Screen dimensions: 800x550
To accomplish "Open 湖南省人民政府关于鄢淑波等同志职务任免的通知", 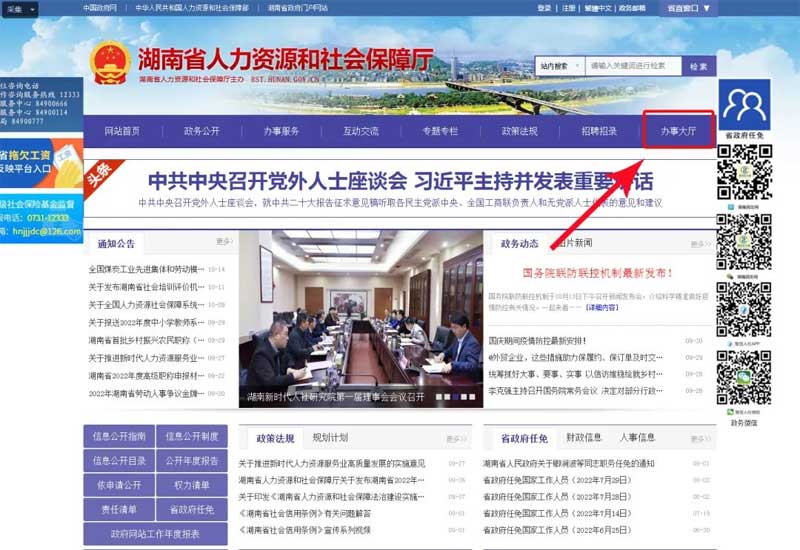I will 569,463.
